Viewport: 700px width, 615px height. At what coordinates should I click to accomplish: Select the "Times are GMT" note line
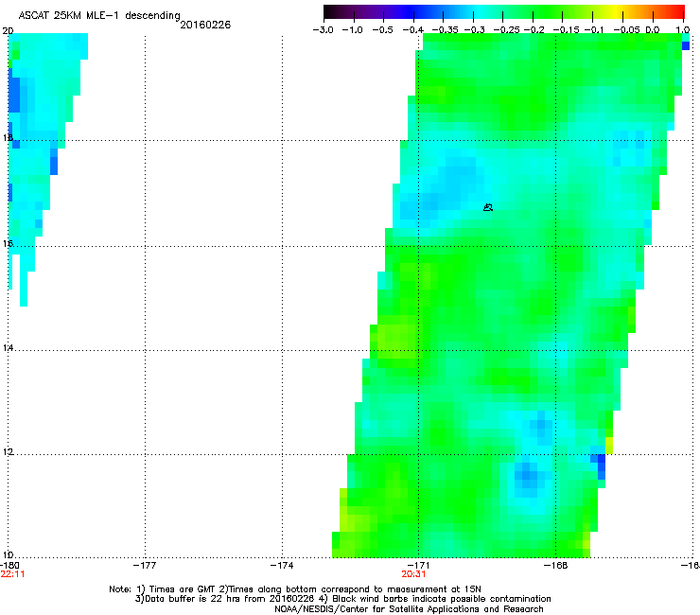coord(295,589)
